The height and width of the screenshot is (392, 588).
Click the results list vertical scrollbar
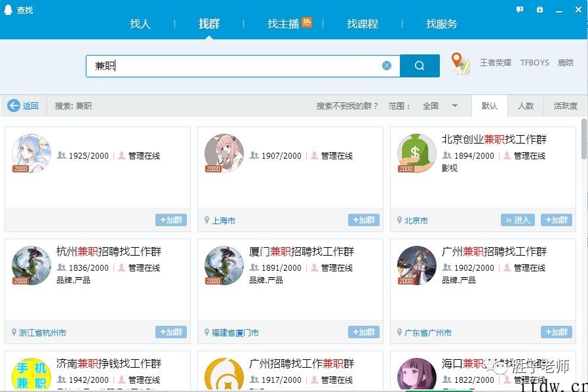click(x=584, y=139)
